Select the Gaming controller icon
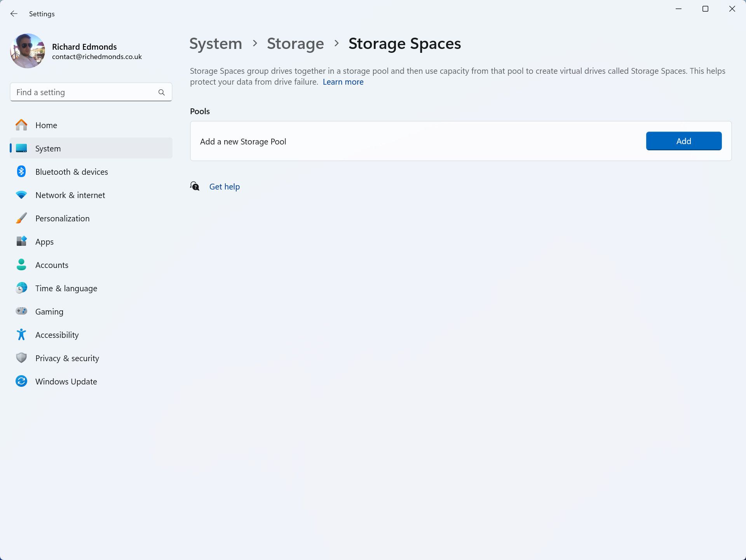This screenshot has height=560, width=746. (x=21, y=311)
